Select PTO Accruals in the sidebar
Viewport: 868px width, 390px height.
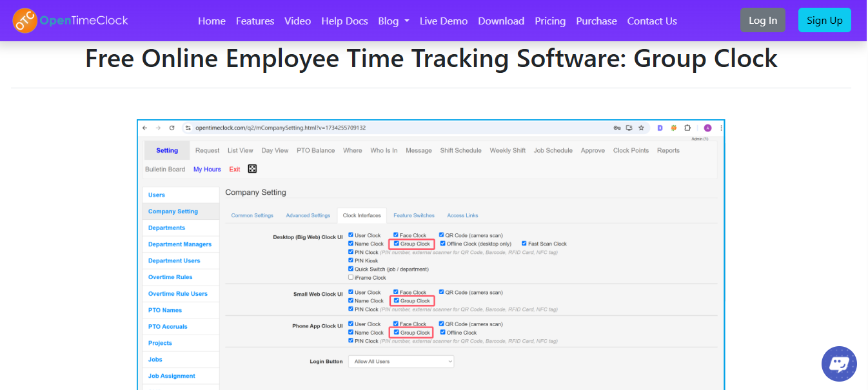181,326
